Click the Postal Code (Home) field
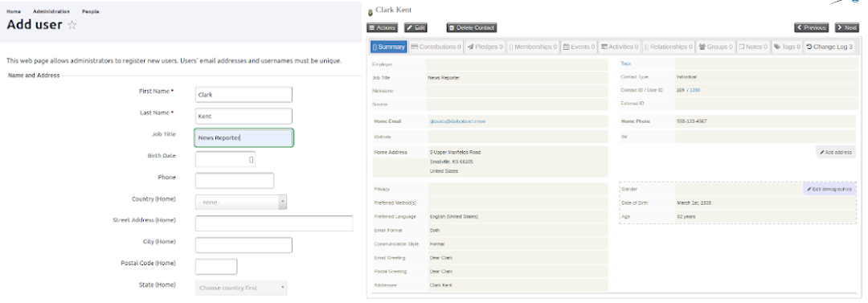The height and width of the screenshot is (303, 868). click(x=216, y=267)
